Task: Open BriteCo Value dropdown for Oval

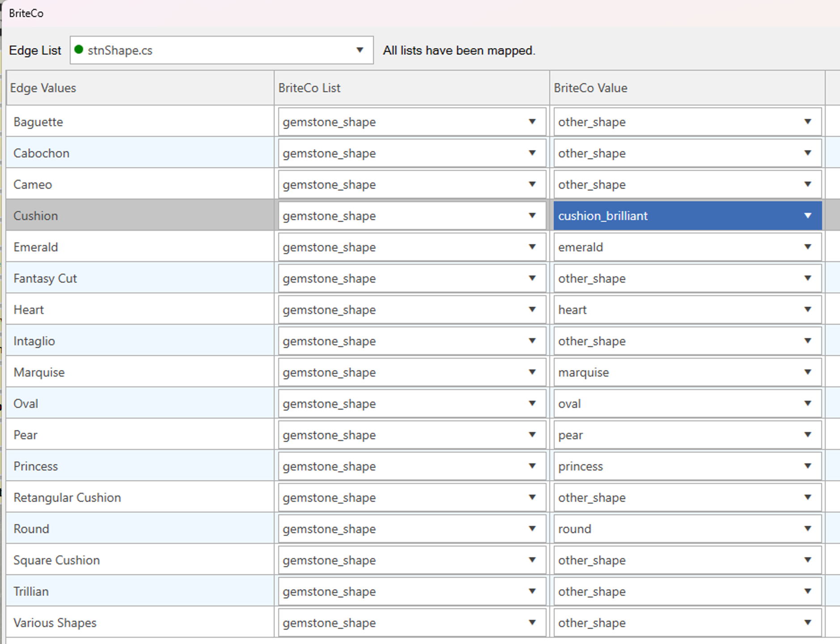Action: pyautogui.click(x=807, y=403)
